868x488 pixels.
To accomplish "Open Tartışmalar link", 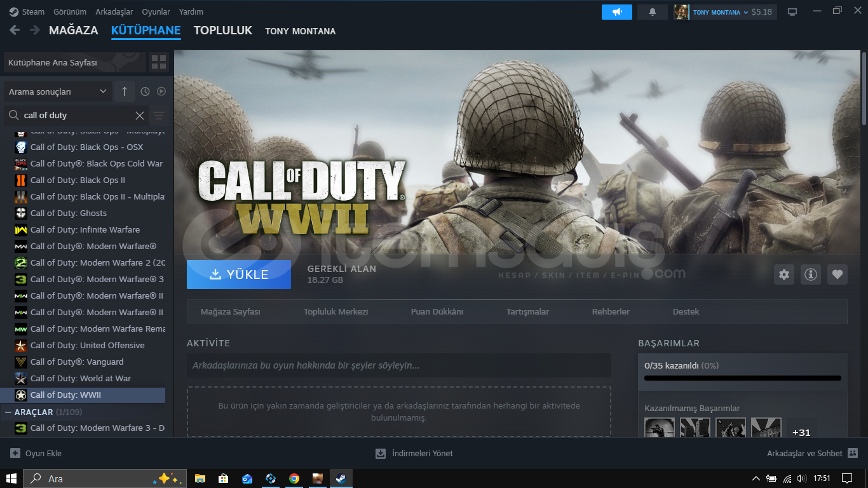I will tap(527, 312).
